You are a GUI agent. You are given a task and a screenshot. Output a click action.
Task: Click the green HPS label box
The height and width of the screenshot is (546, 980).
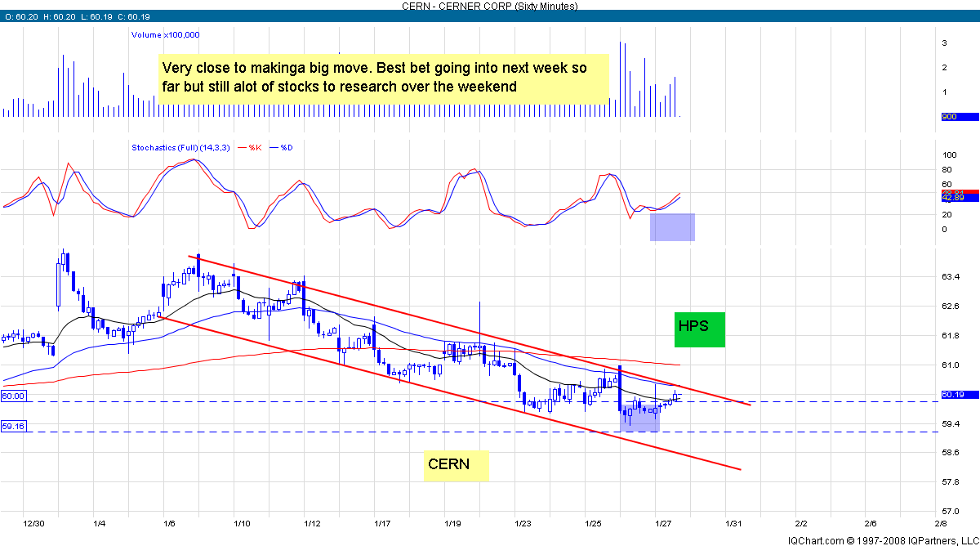699,330
